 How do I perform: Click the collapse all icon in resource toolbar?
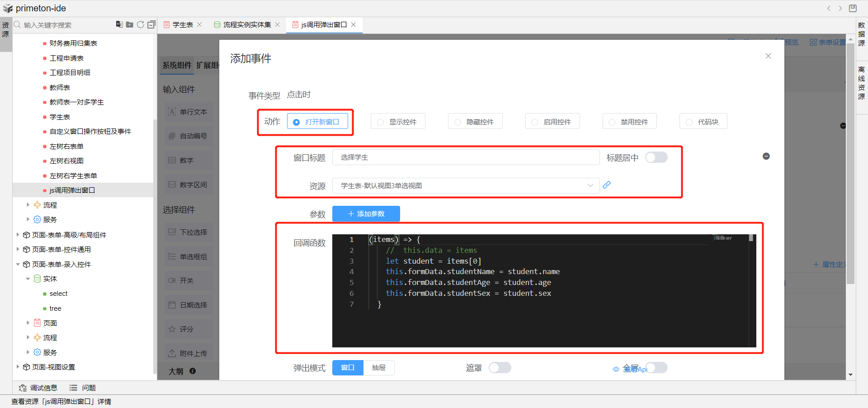tap(151, 24)
